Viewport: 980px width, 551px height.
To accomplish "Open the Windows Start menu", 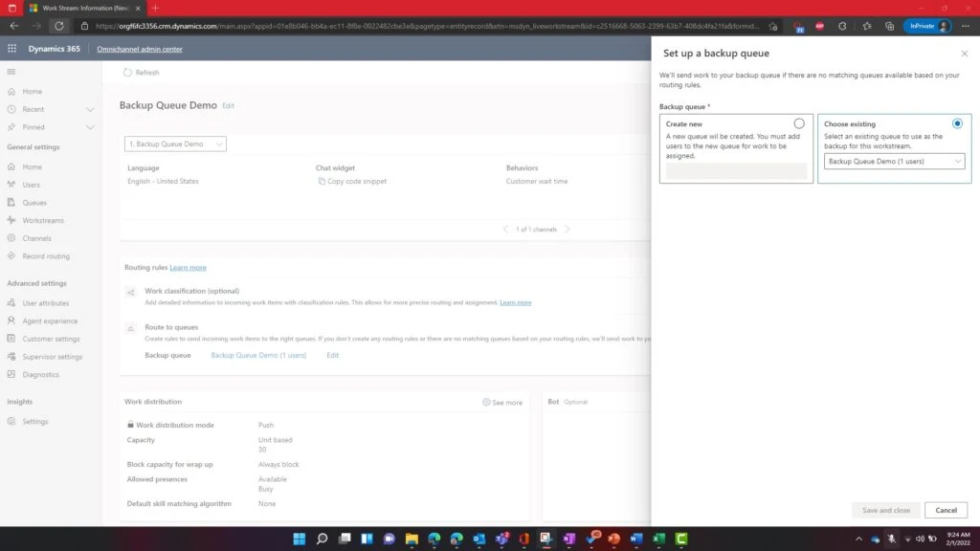I will [x=300, y=539].
